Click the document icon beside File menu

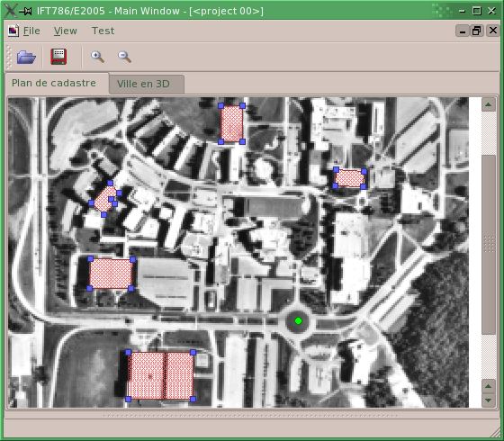[13, 31]
